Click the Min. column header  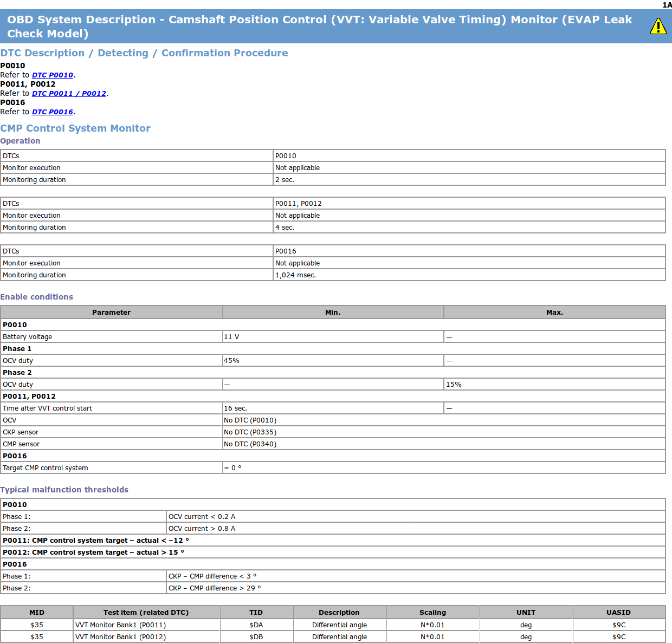click(333, 313)
